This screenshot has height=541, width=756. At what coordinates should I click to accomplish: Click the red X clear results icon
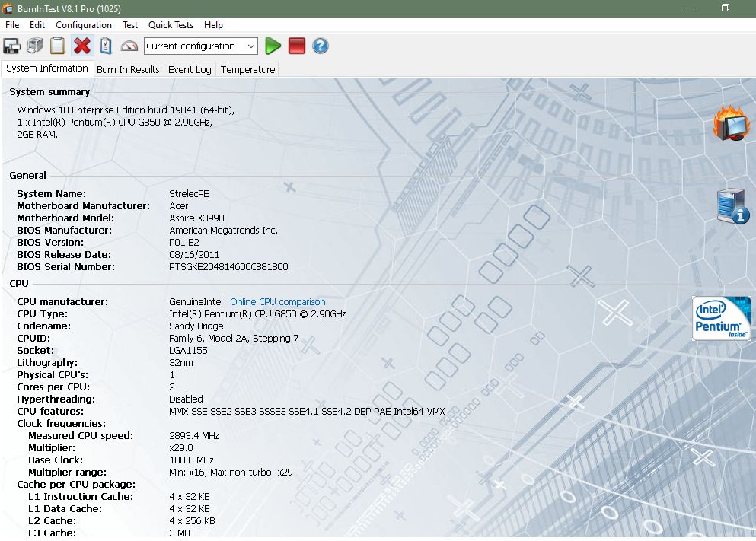point(82,46)
